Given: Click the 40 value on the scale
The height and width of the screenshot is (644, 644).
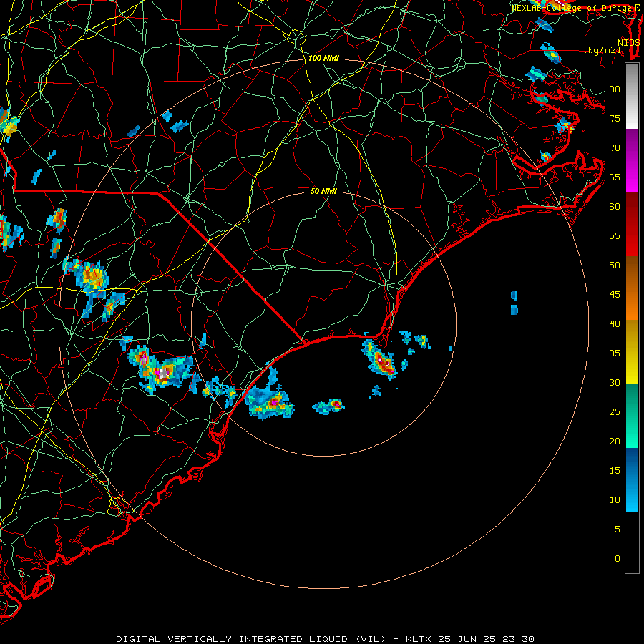Looking at the screenshot, I should (615, 324).
